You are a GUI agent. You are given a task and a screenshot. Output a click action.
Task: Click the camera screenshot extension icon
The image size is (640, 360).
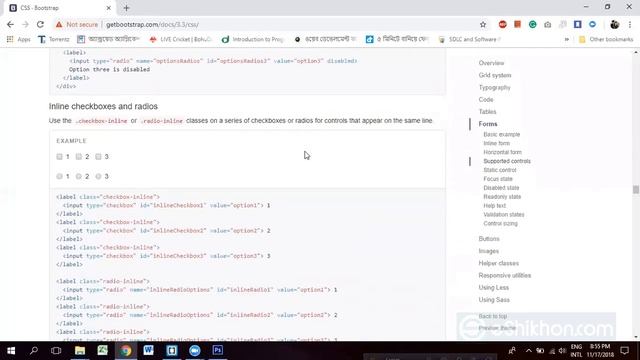[548, 24]
